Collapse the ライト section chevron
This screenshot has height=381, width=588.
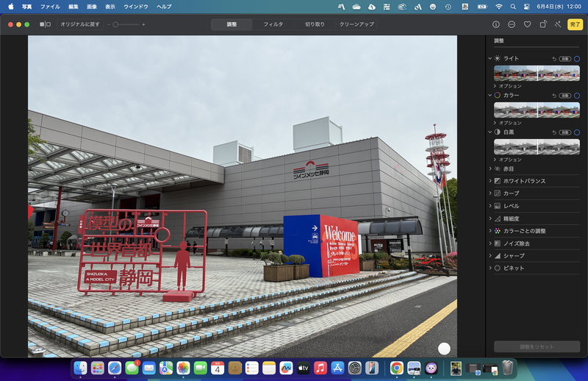490,59
